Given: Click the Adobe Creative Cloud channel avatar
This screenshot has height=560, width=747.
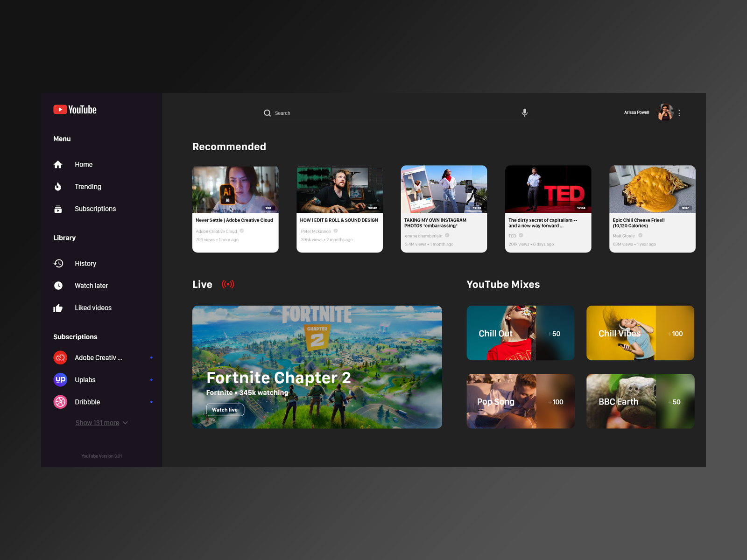Looking at the screenshot, I should (60, 357).
